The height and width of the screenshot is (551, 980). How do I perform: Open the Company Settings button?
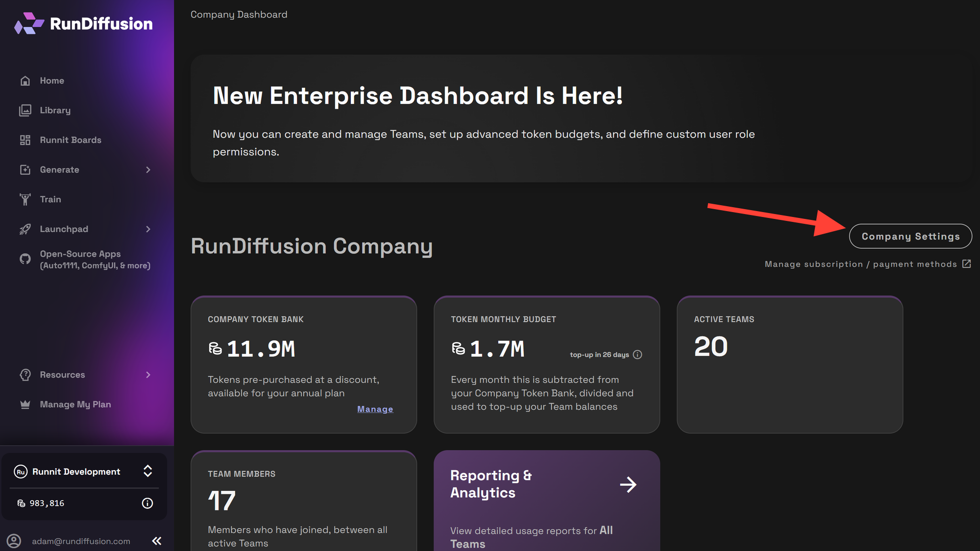pyautogui.click(x=910, y=236)
